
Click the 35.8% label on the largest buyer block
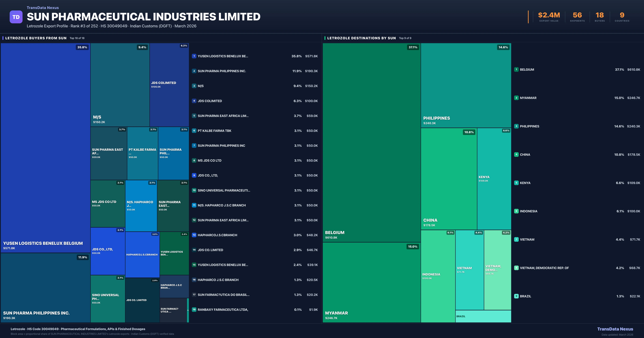coord(82,47)
